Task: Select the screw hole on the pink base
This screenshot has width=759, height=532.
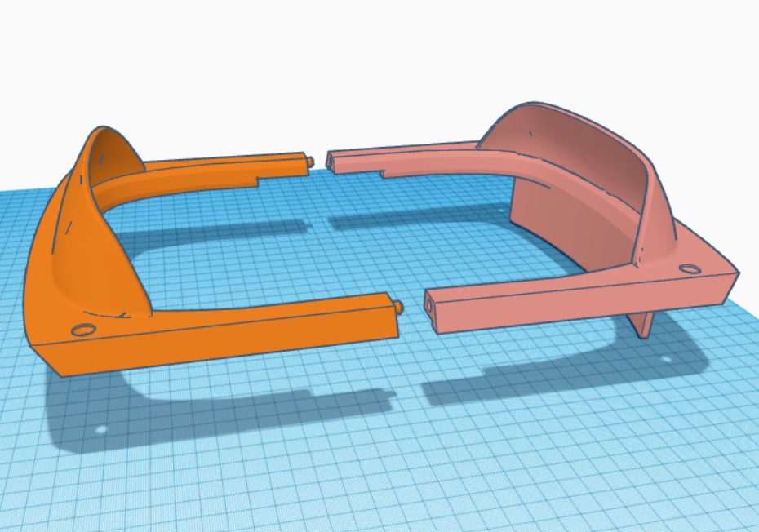Action: pyautogui.click(x=690, y=267)
